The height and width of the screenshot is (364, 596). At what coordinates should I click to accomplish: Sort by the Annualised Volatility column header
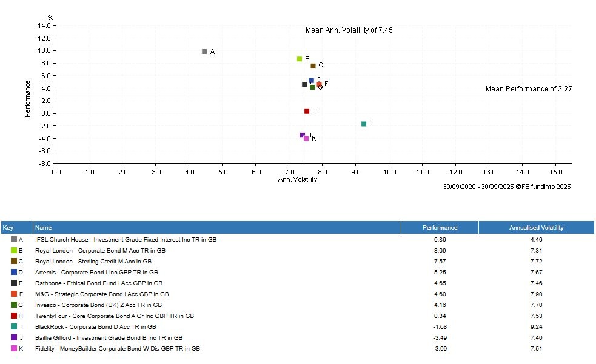[536, 228]
